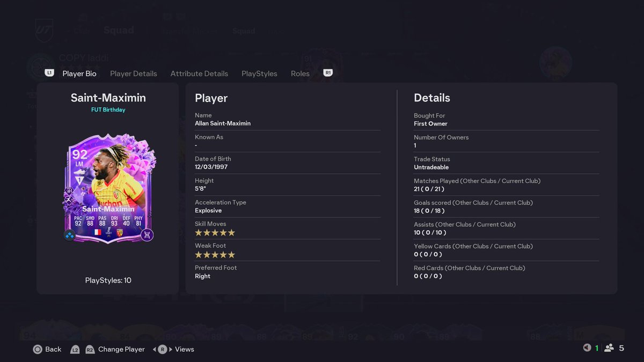Click the speaker icon next to green 1

[x=587, y=348]
